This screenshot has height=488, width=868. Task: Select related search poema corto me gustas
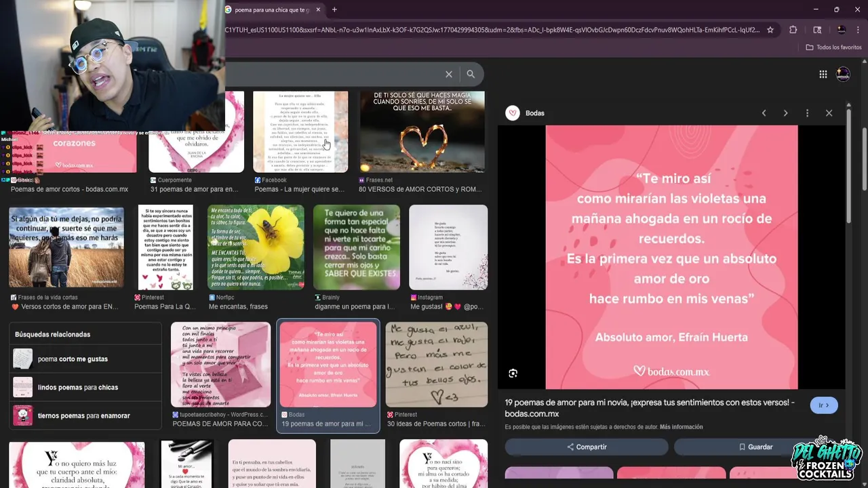[85, 359]
